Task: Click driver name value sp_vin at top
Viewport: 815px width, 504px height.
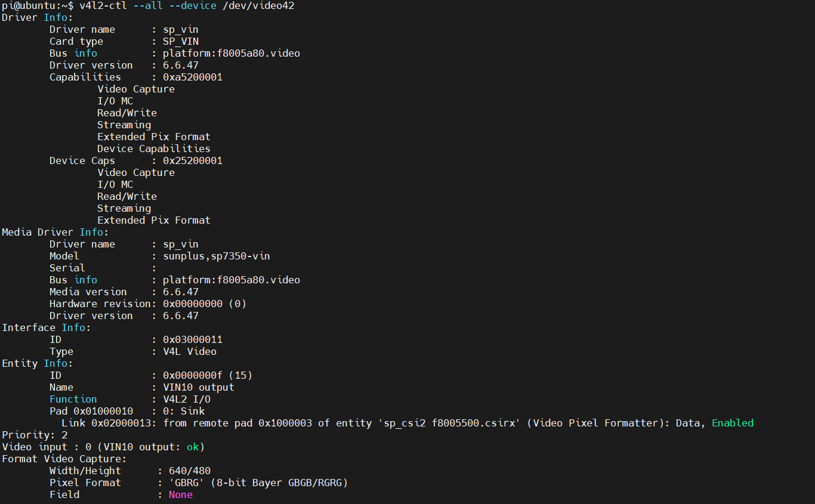Action: point(181,29)
